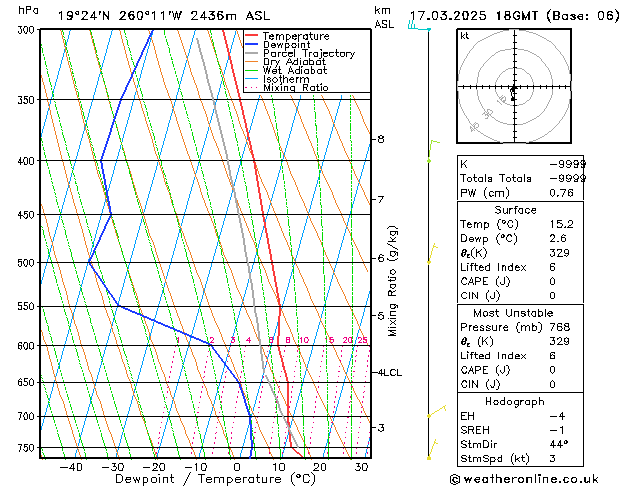Click the Surface section heading
Screen dimensions: 629x486
(x=515, y=210)
